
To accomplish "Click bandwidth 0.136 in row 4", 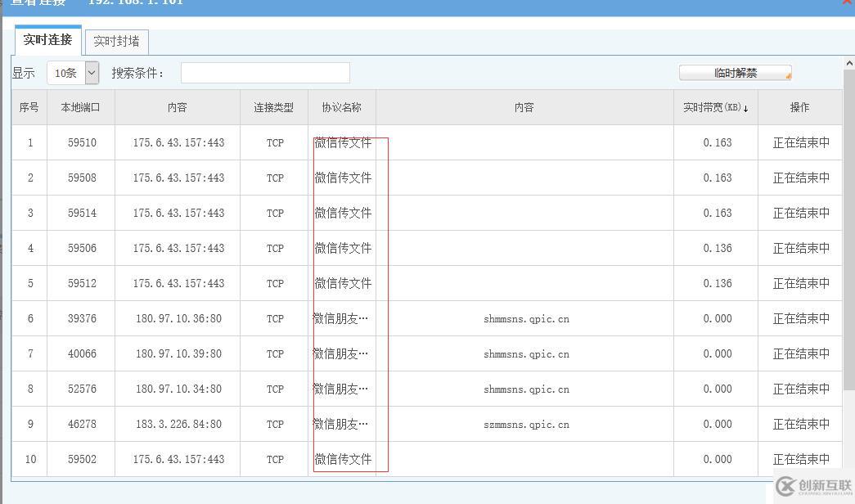I will pyautogui.click(x=718, y=248).
